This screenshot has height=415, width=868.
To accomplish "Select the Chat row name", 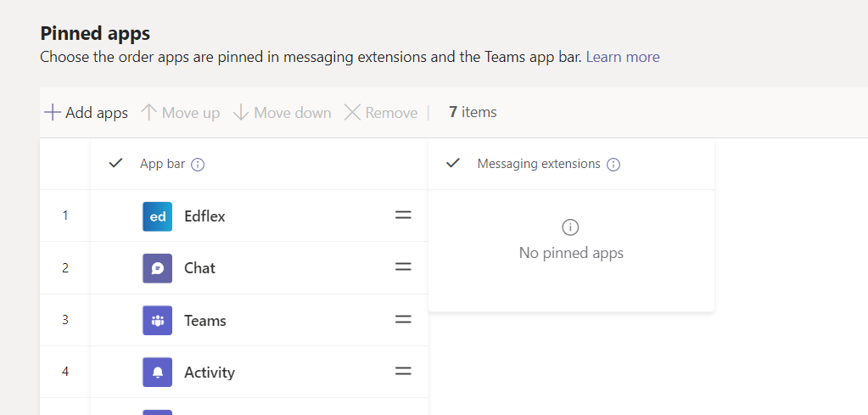I will point(200,268).
